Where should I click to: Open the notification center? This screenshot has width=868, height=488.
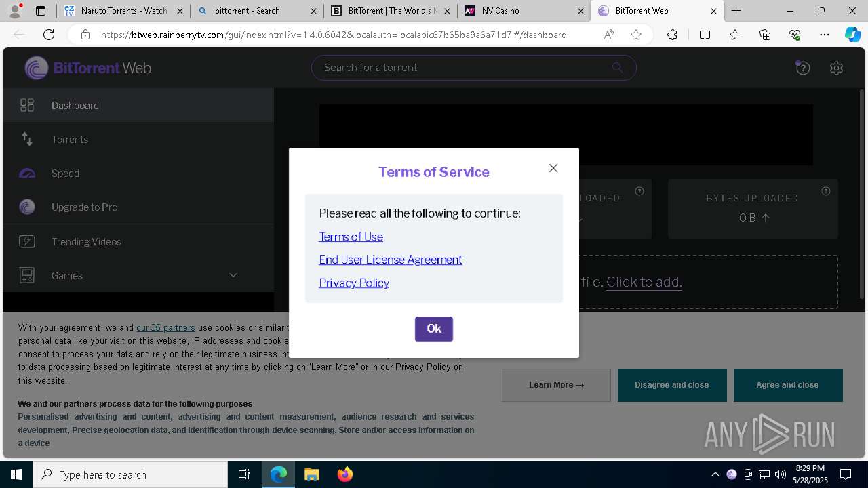[x=846, y=474]
